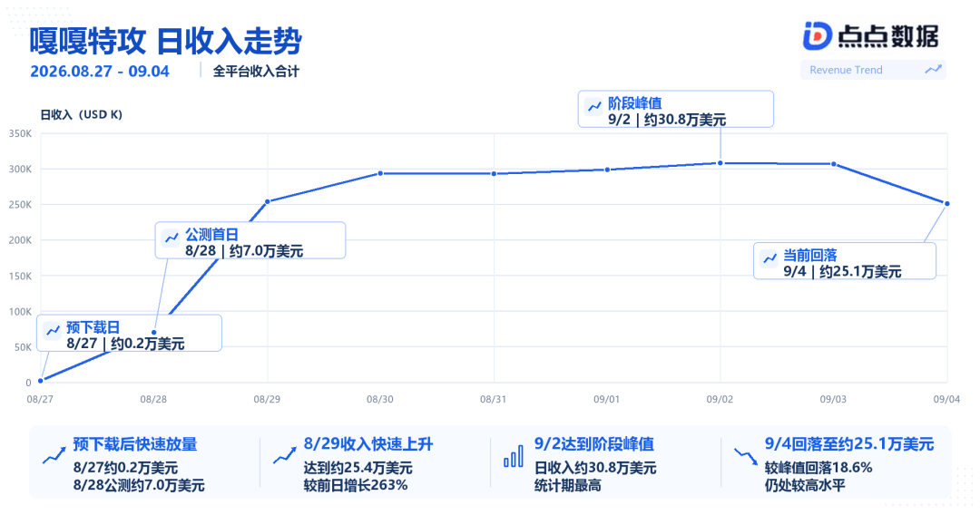Click the 当前回落 callout heading

click(810, 255)
